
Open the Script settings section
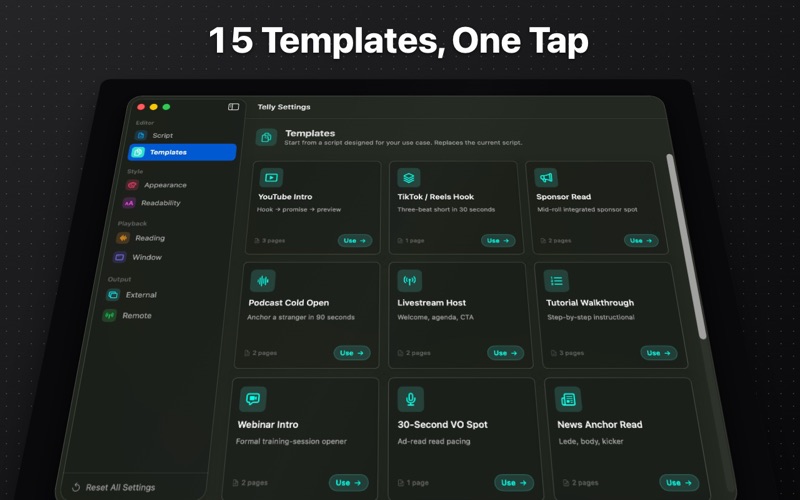click(185, 135)
